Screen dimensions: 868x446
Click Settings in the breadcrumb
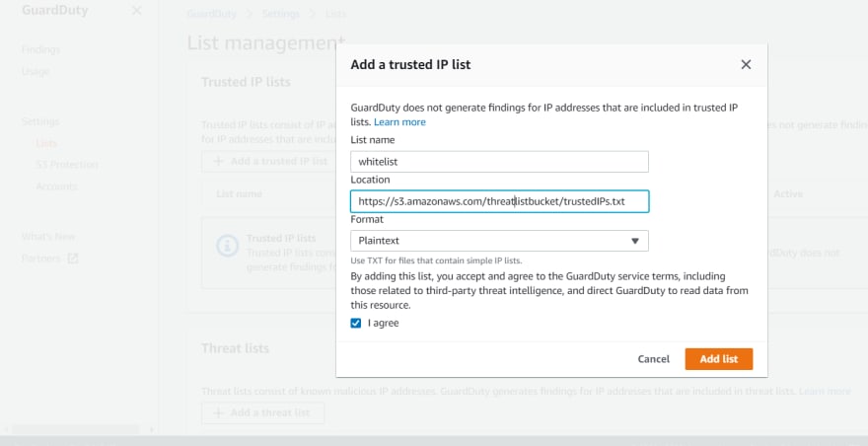tap(281, 14)
